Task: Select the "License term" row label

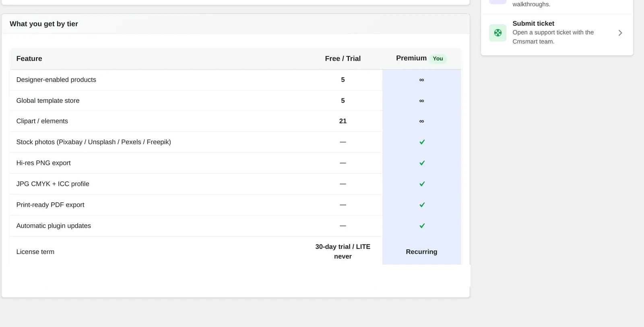Action: pyautogui.click(x=35, y=252)
